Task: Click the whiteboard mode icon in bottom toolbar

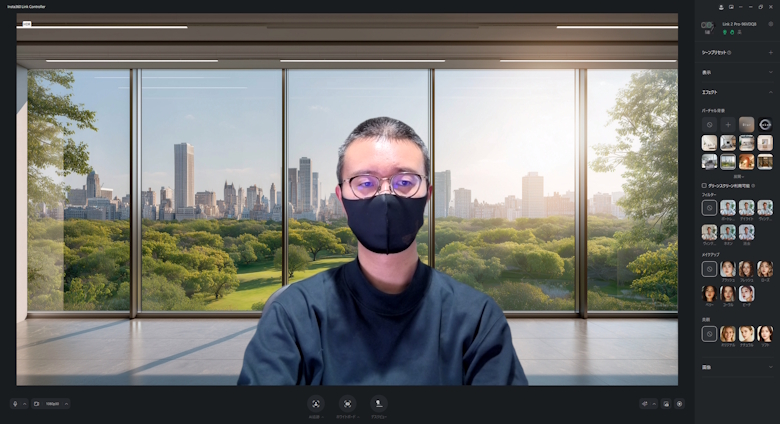Action: [x=348, y=404]
